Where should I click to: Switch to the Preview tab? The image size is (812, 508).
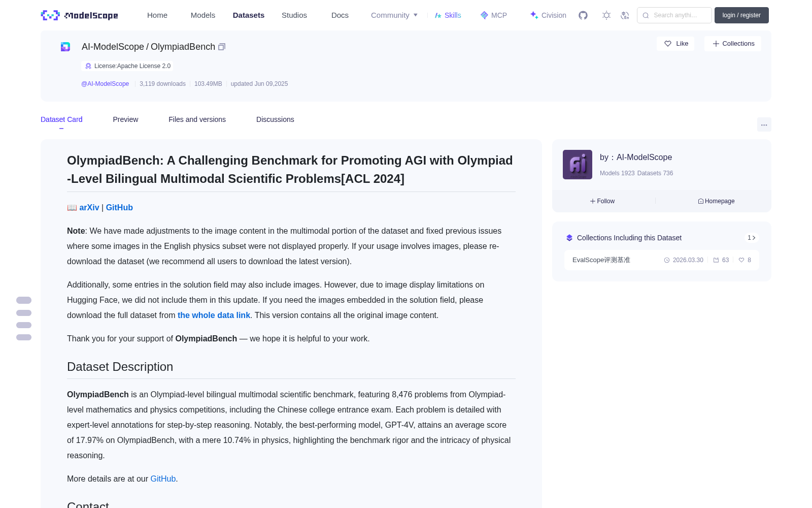pyautogui.click(x=125, y=119)
